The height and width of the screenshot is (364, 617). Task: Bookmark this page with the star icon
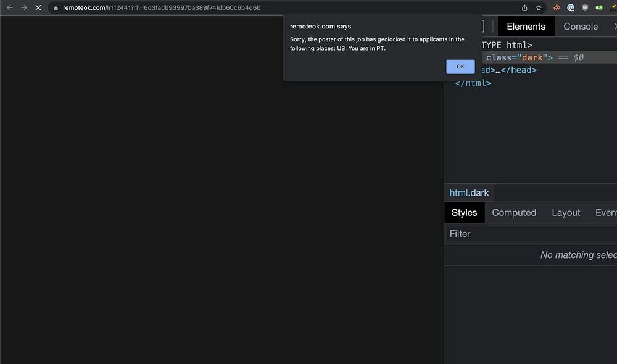[539, 8]
